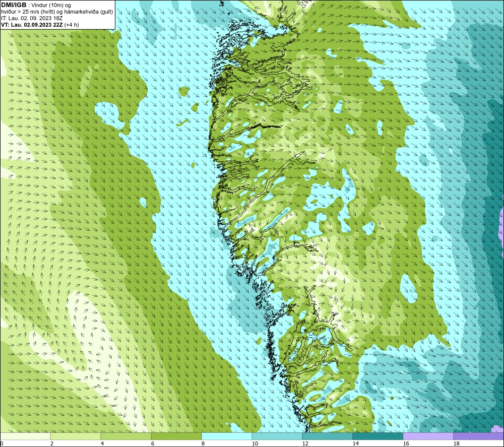Click the legend scale label "10"
This screenshot has width=504, height=447.
pos(255,444)
